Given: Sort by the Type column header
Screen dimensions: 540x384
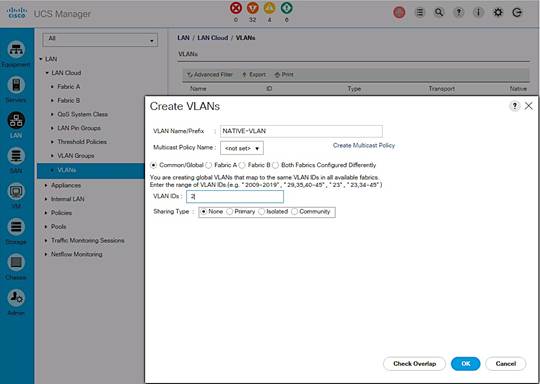Looking at the screenshot, I should (354, 89).
